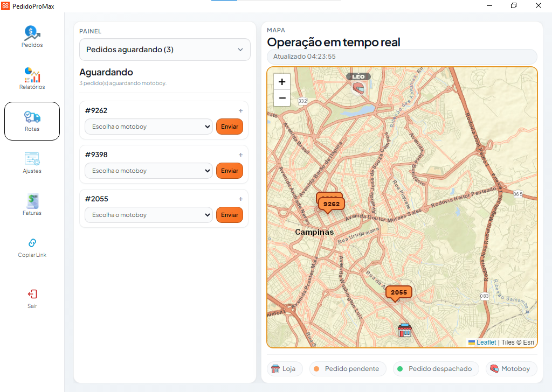Expand the Pedidos aguardando (3) dropdown
Viewport: 552px width, 392px height.
pyautogui.click(x=165, y=50)
